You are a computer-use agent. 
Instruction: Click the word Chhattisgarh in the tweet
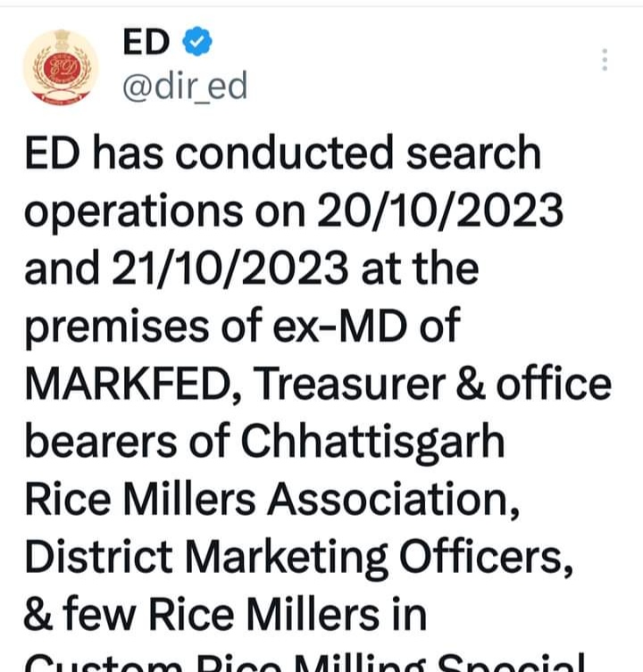click(372, 442)
